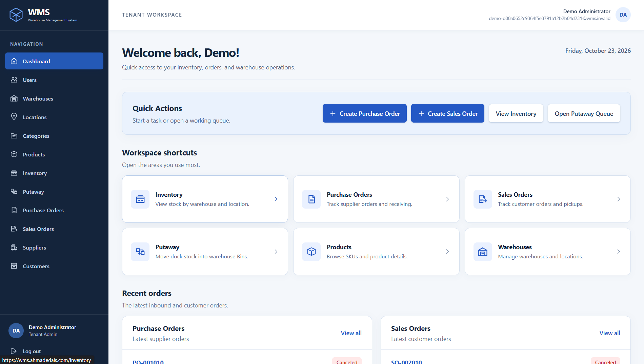
Task: Click the Purchase Orders document icon in sidebar
Action: click(x=14, y=210)
